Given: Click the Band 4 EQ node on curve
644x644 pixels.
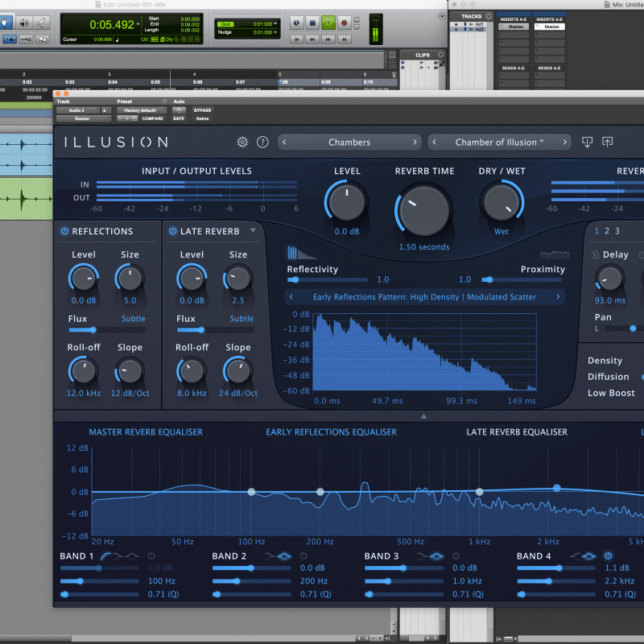Looking at the screenshot, I should (x=556, y=488).
